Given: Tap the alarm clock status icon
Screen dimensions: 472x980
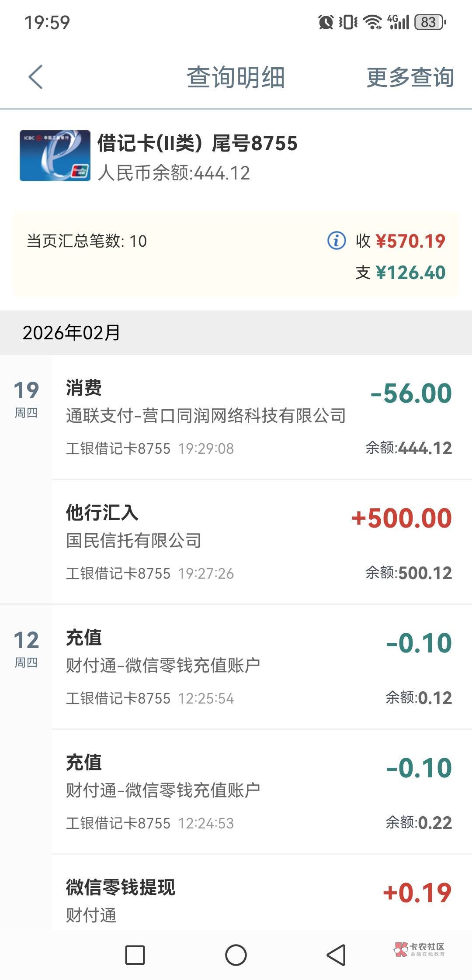Looking at the screenshot, I should click(326, 22).
